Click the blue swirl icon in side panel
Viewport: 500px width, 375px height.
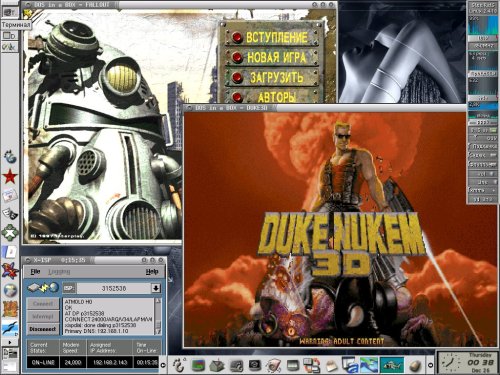tap(10, 157)
